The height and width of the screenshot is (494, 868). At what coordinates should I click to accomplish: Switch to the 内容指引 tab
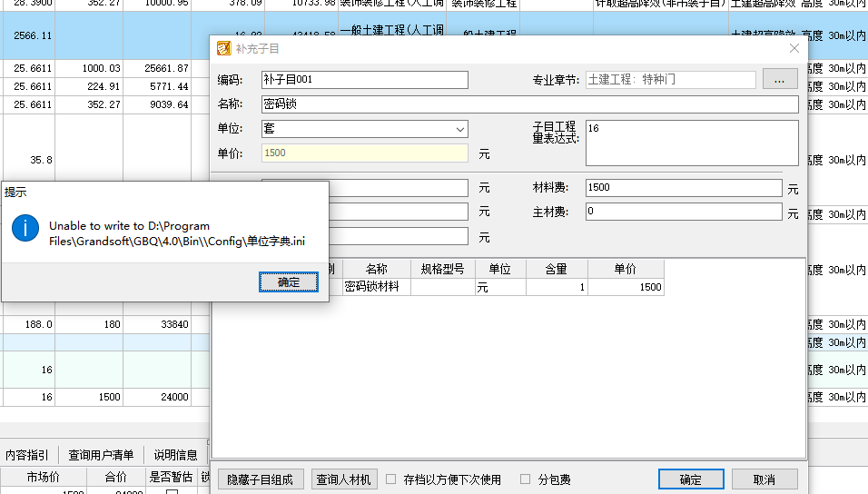[27, 455]
